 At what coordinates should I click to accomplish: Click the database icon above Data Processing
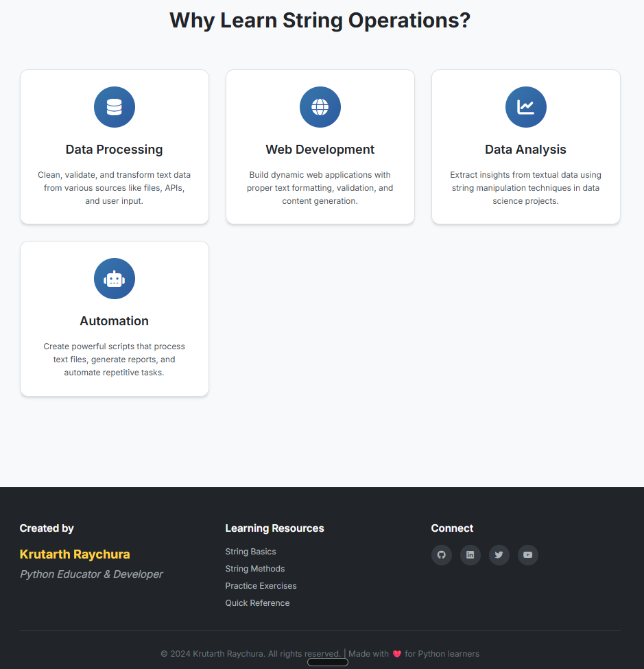tap(115, 107)
